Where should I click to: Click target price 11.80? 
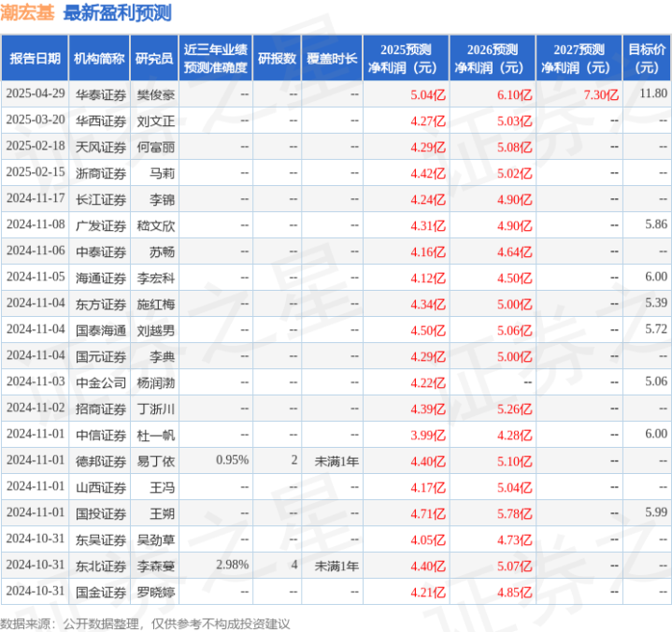pos(653,93)
